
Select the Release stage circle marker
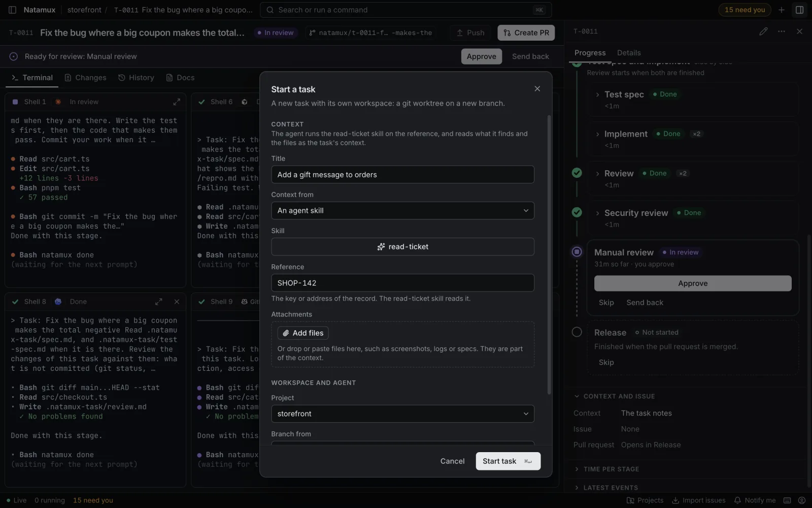[x=577, y=332]
